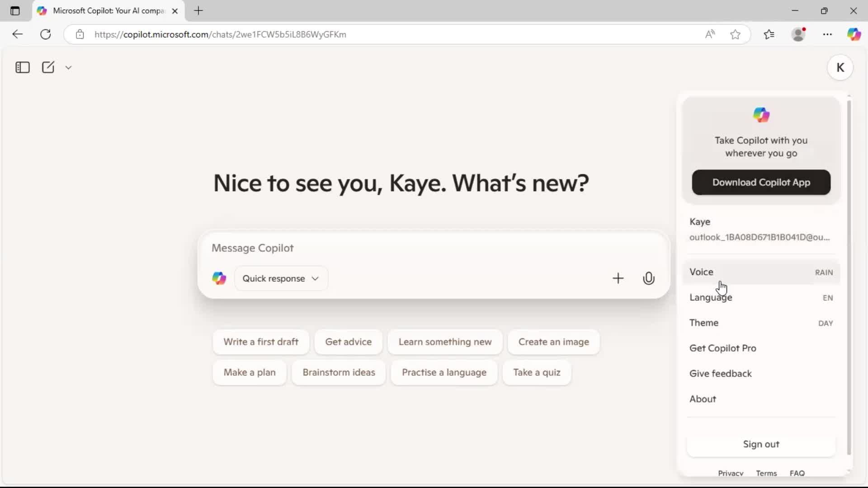
Task: Go back using browser back arrow
Action: tap(17, 34)
